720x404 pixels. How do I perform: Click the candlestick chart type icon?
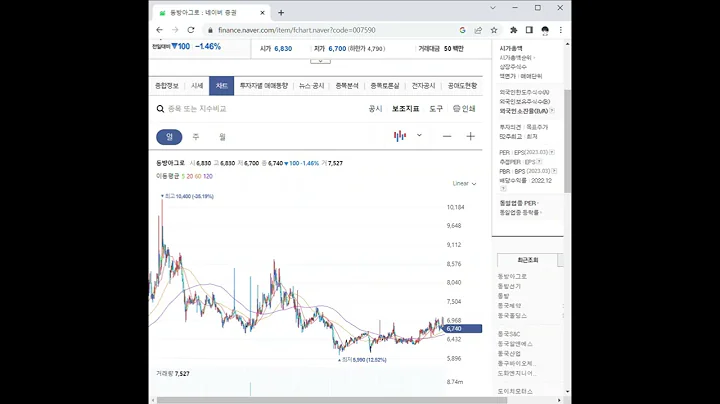[x=400, y=136]
